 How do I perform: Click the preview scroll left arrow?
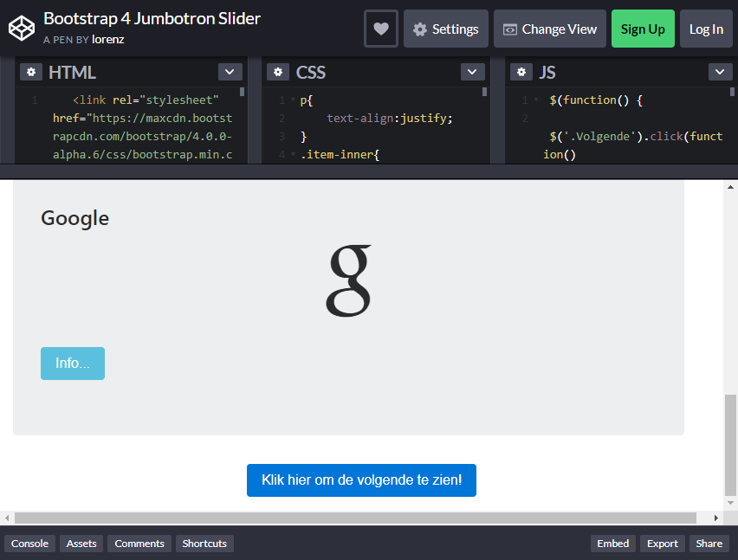tap(7, 518)
